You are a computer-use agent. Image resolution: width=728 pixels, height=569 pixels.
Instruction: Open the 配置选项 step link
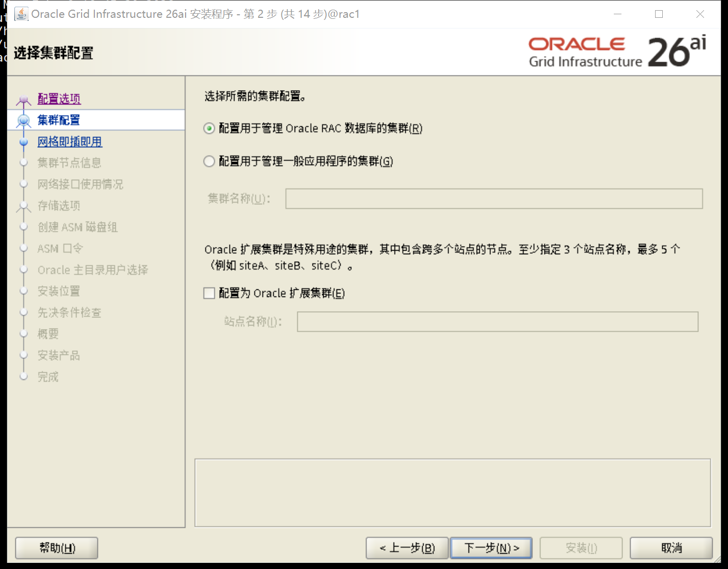tap(59, 98)
